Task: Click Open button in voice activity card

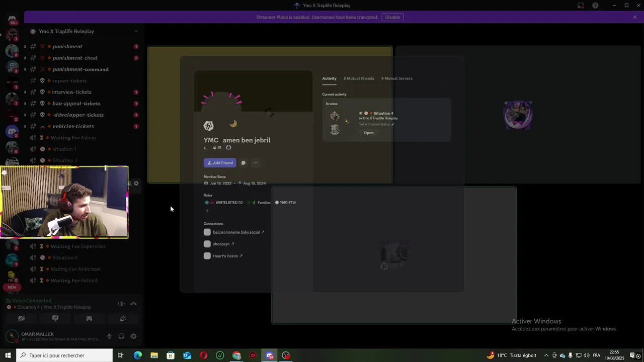Action: click(x=369, y=133)
